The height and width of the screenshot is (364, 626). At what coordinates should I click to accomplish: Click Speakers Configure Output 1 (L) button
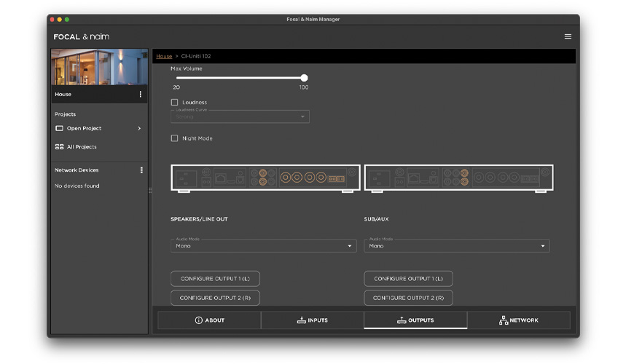[215, 279]
